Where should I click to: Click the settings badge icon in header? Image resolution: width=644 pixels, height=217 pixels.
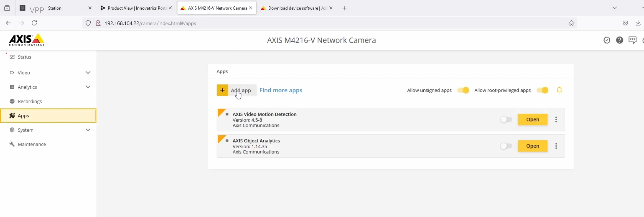click(x=607, y=40)
